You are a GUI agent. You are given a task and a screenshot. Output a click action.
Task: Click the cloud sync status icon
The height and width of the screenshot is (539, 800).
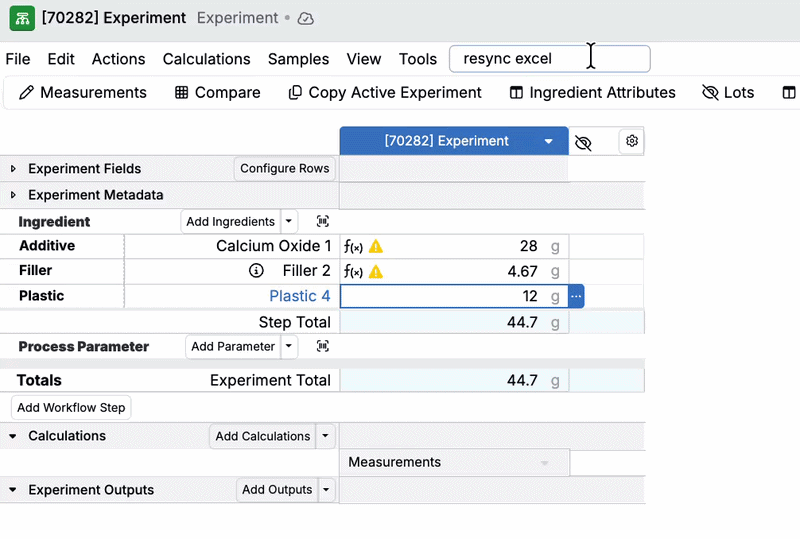[x=306, y=18]
